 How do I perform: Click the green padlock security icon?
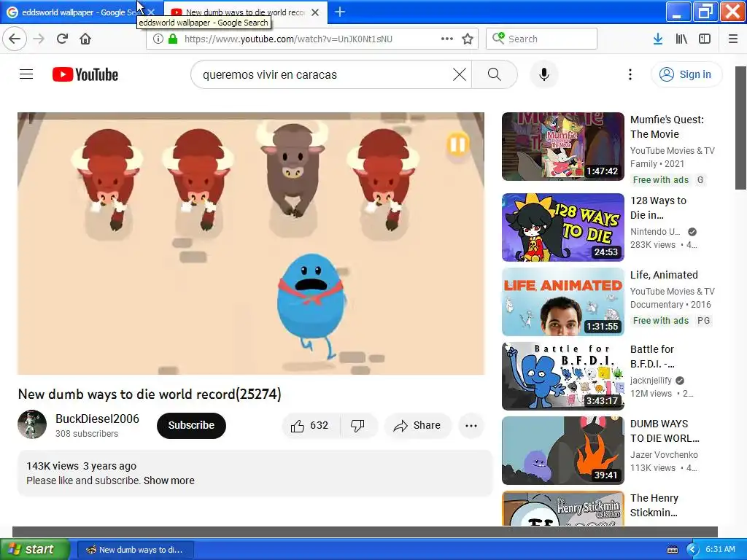172,39
